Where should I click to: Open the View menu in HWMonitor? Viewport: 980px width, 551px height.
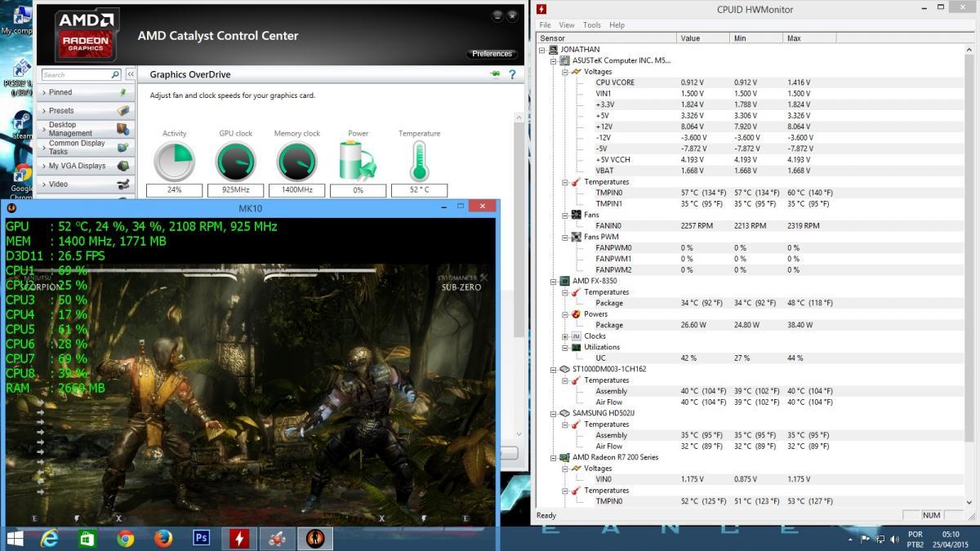click(x=567, y=25)
